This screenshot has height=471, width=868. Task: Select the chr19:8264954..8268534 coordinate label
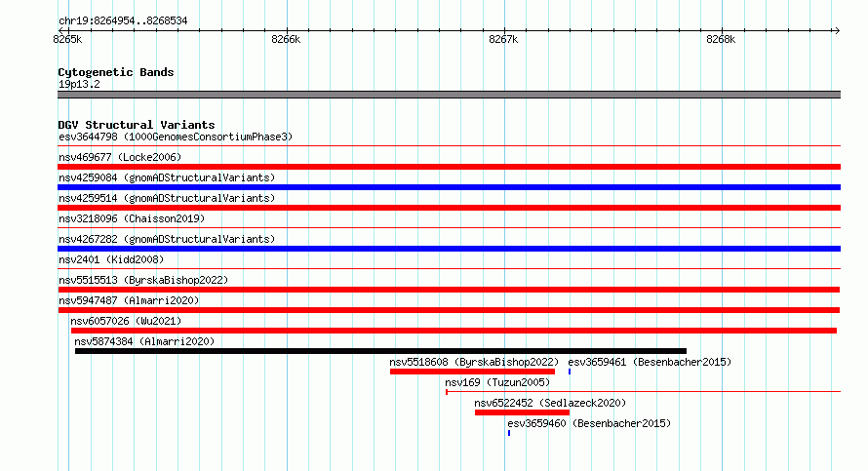pyautogui.click(x=123, y=21)
